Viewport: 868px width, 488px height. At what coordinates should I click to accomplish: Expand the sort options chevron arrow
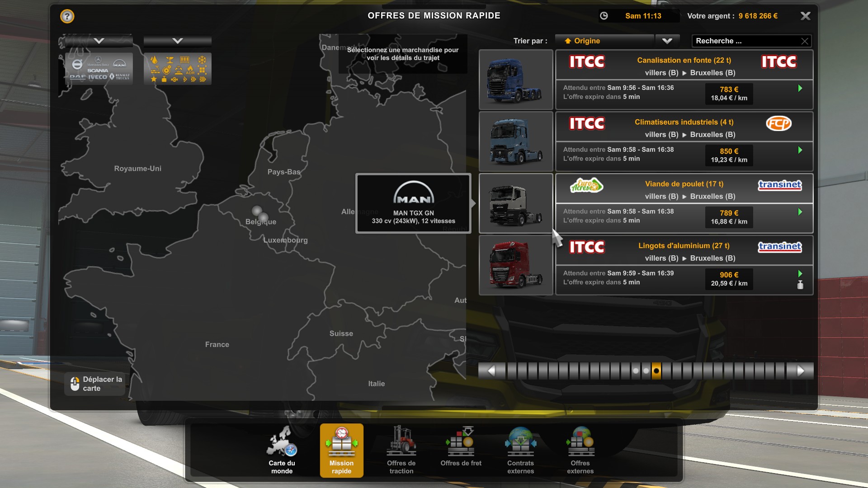pos(667,41)
